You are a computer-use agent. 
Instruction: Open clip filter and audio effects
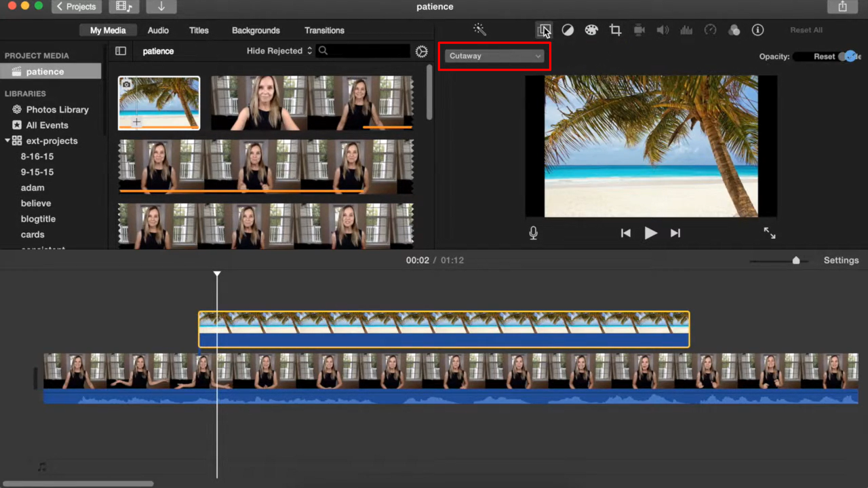(x=734, y=30)
